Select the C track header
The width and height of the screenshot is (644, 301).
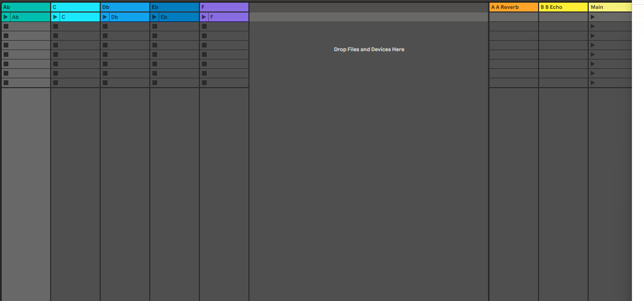(75, 7)
